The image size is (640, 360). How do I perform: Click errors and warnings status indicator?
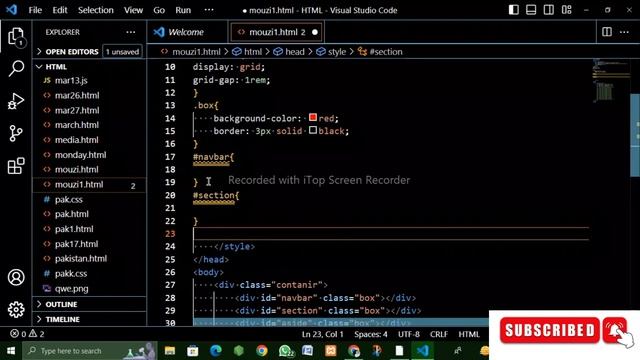[27, 334]
